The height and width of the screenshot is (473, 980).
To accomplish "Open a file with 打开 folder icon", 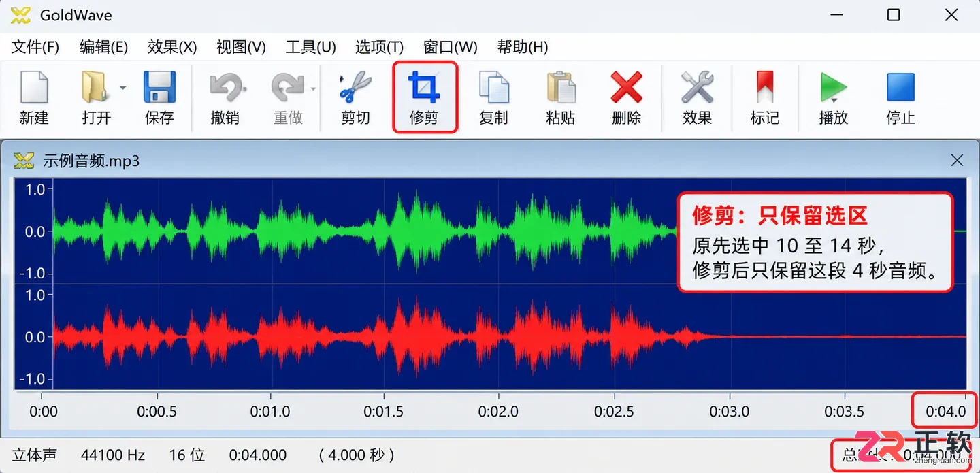I will [96, 97].
